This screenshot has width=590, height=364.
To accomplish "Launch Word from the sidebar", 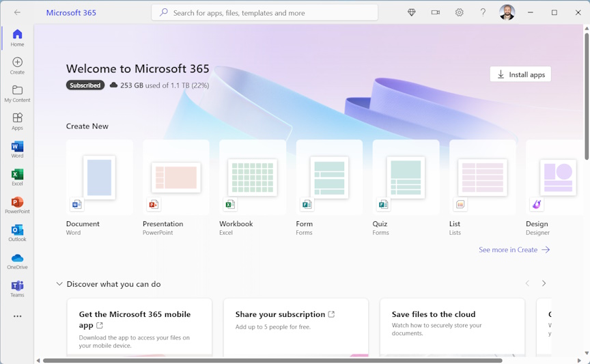I will [17, 149].
